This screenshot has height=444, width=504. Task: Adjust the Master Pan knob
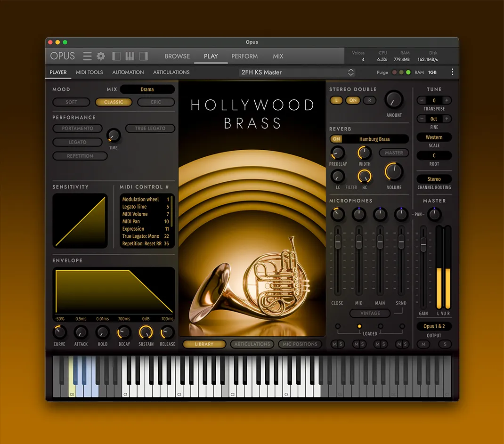(434, 214)
